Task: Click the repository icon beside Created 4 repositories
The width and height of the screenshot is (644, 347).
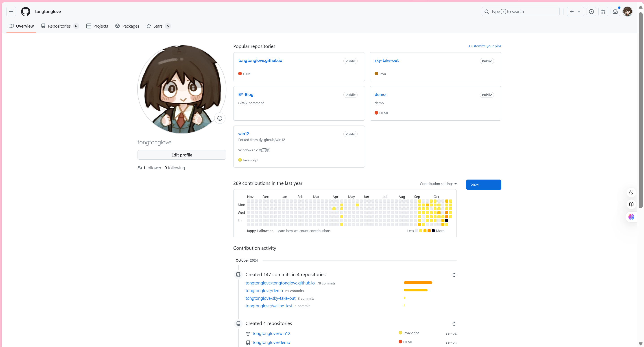Action: coord(238,323)
